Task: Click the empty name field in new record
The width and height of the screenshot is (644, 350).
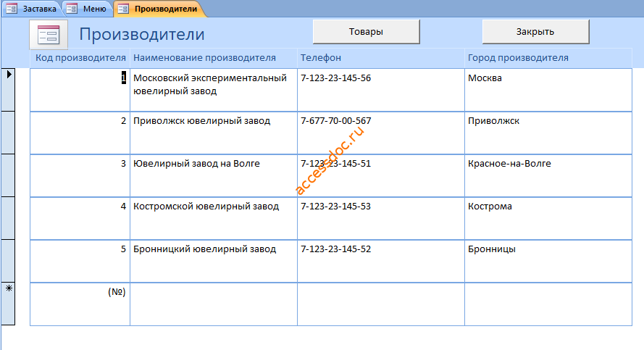Action: click(x=214, y=304)
